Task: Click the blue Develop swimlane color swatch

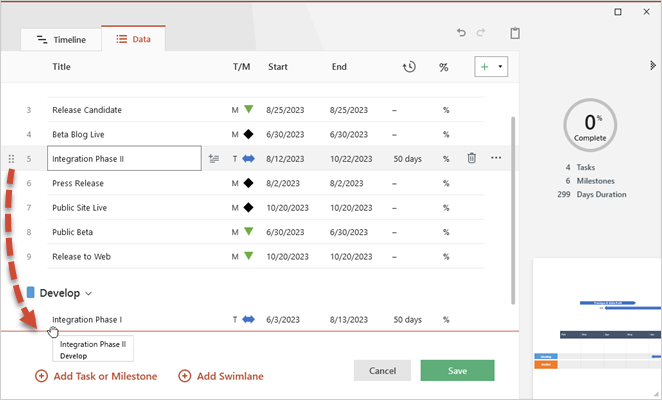Action: (x=30, y=292)
